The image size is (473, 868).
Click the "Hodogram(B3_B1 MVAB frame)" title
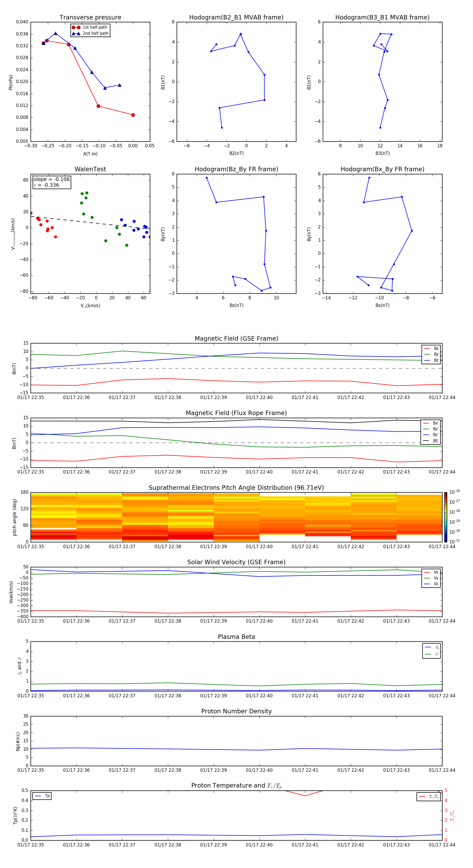coord(382,18)
